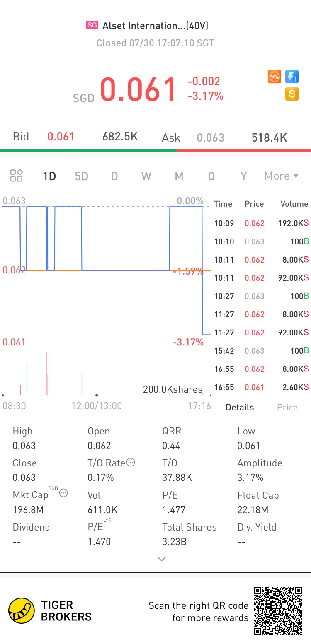Tap the QR code image

(277, 610)
